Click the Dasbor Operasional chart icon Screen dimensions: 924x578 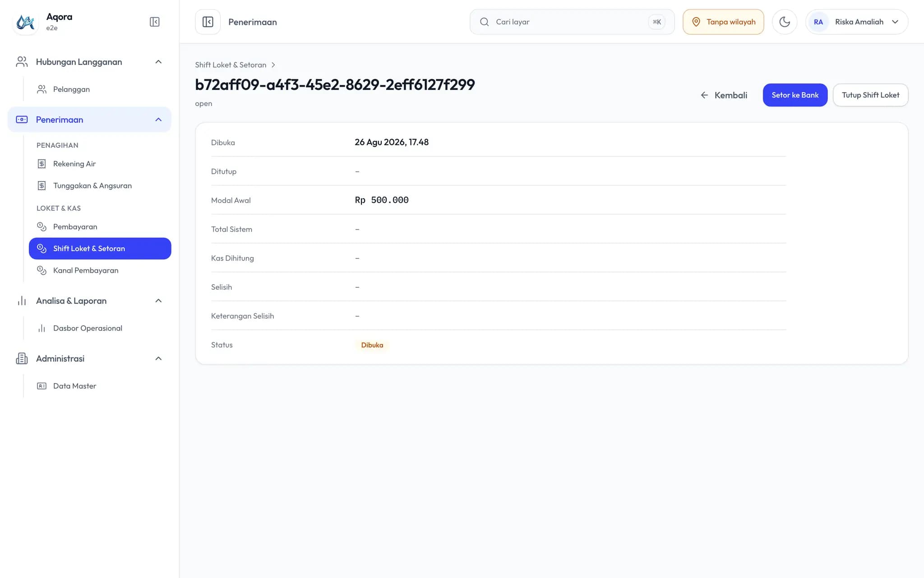pyautogui.click(x=42, y=328)
